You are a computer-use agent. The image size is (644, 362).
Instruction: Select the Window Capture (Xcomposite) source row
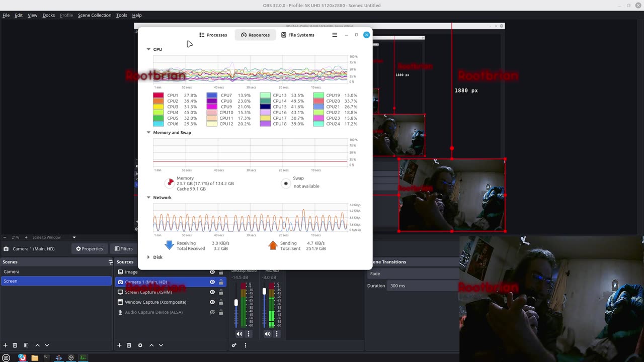click(x=171, y=302)
